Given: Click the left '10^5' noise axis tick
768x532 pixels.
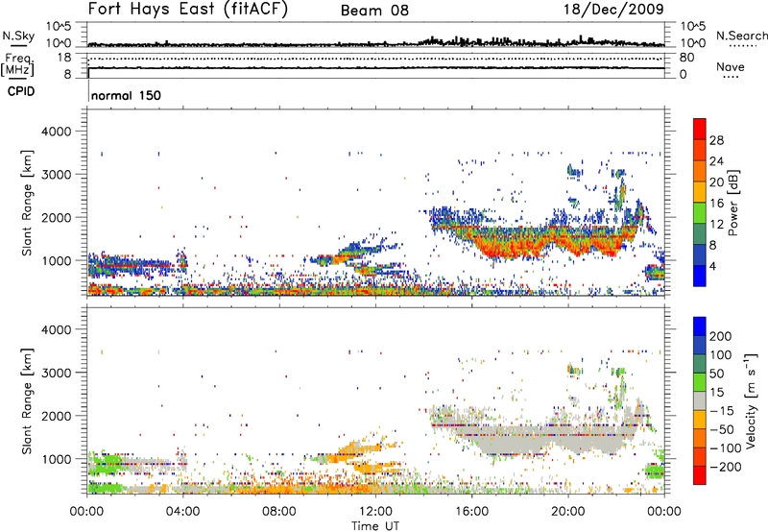Looking at the screenshot, I should click(59, 26).
